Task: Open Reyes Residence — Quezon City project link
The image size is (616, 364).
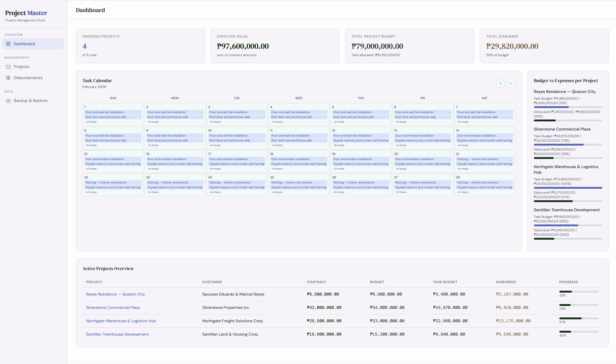Action: click(115, 294)
